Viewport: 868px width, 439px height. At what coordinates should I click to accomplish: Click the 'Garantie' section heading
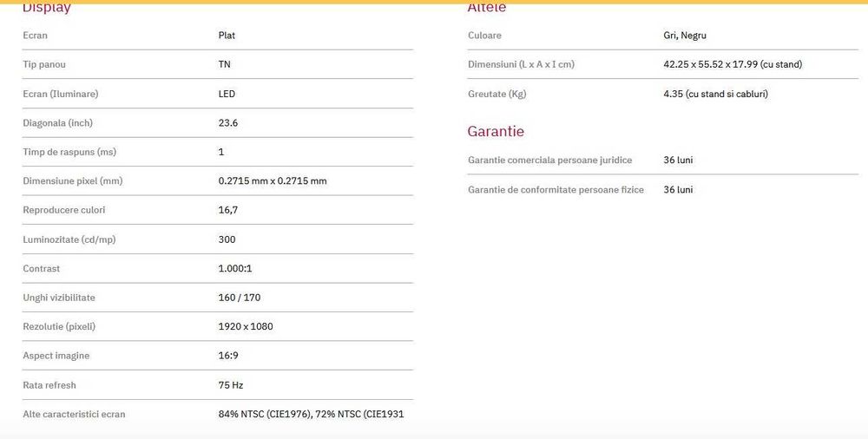(x=496, y=131)
